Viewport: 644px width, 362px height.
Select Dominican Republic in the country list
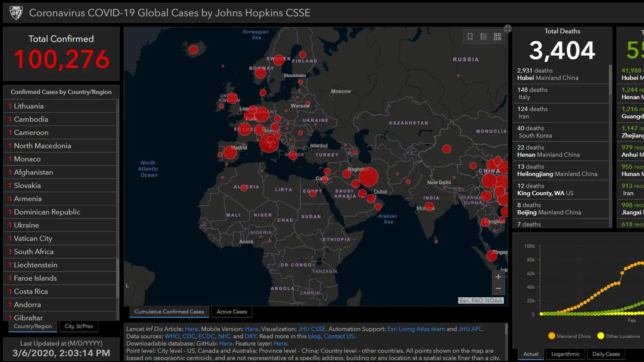click(x=60, y=212)
